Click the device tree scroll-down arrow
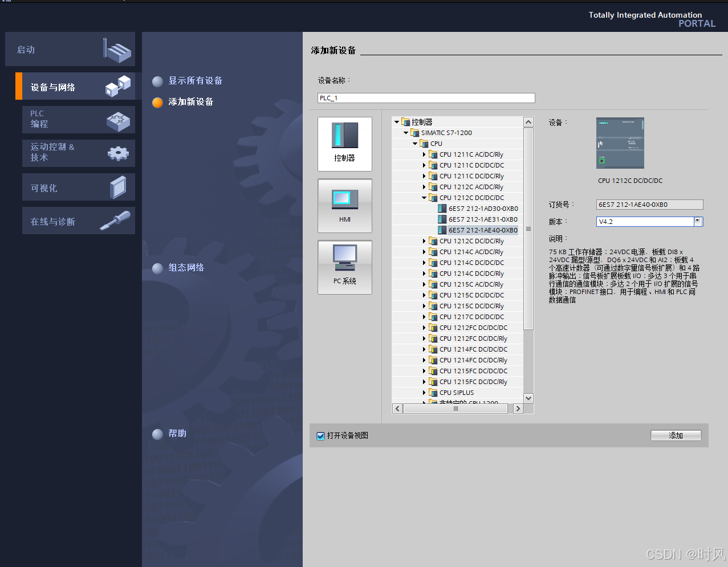This screenshot has width=728, height=567. (528, 398)
